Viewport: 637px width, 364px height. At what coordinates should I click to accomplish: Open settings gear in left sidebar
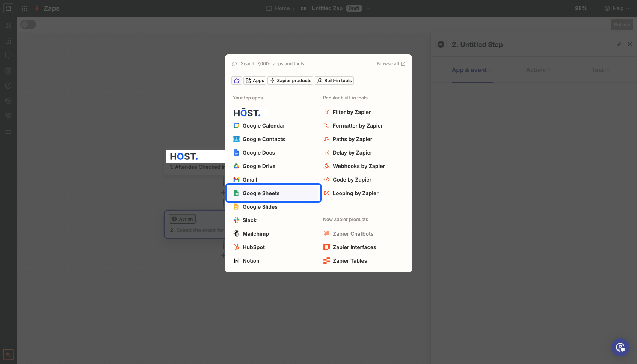coord(8,116)
